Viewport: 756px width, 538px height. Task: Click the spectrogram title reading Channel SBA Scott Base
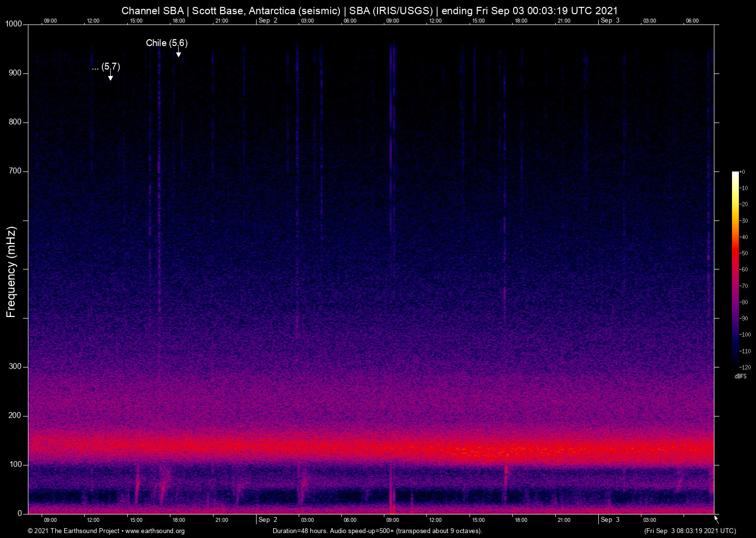pos(369,11)
